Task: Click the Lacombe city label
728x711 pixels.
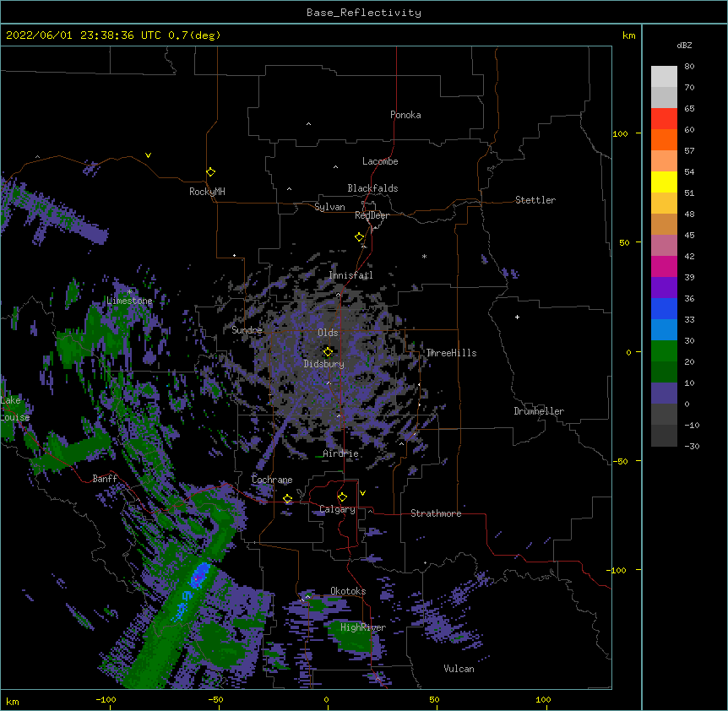Action: pyautogui.click(x=380, y=161)
